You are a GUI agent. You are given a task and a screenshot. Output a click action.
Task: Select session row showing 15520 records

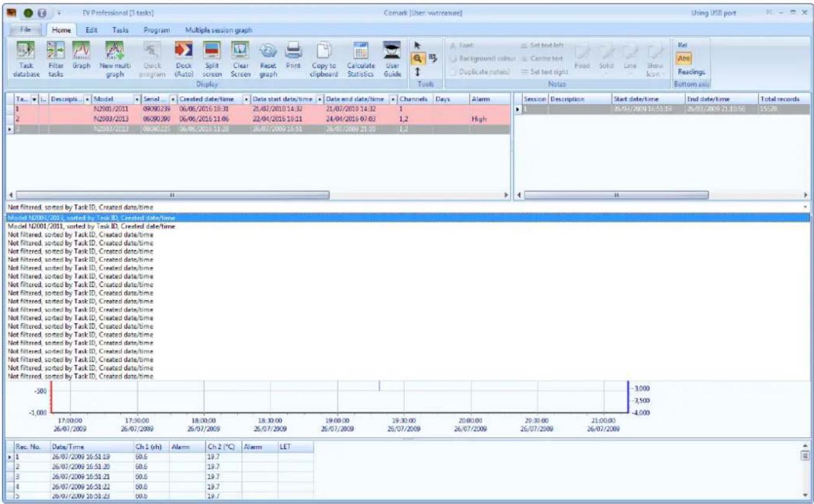click(666, 110)
